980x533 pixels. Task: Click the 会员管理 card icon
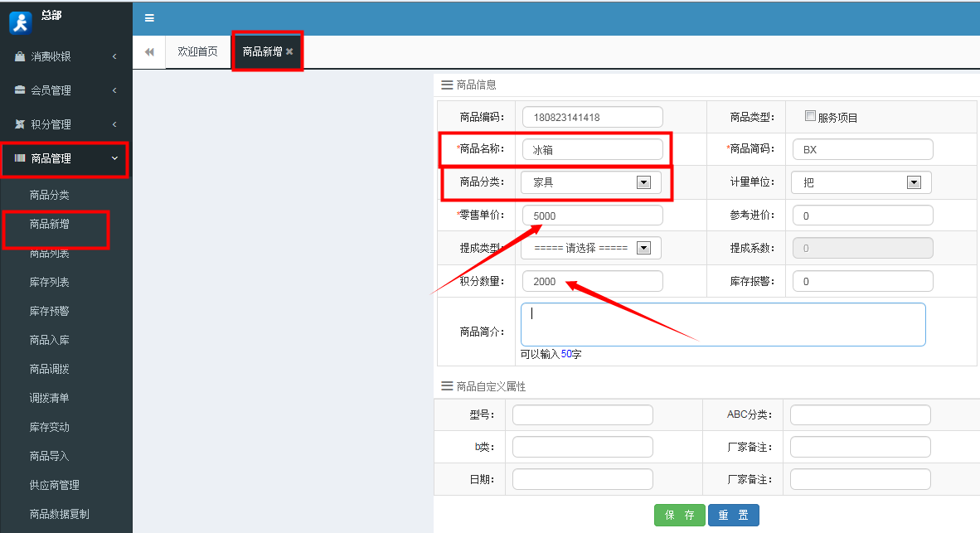[18, 90]
